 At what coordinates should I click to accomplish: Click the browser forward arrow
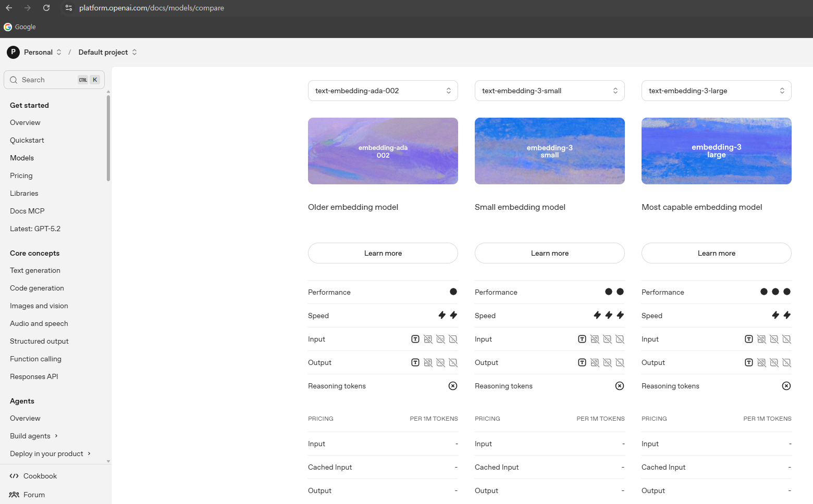point(28,8)
